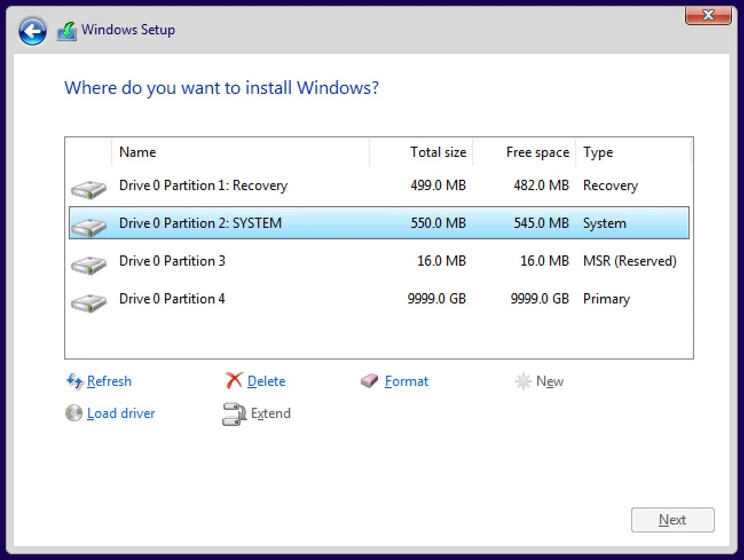744x560 pixels.
Task: Click the blue back arrow button
Action: pos(32,31)
